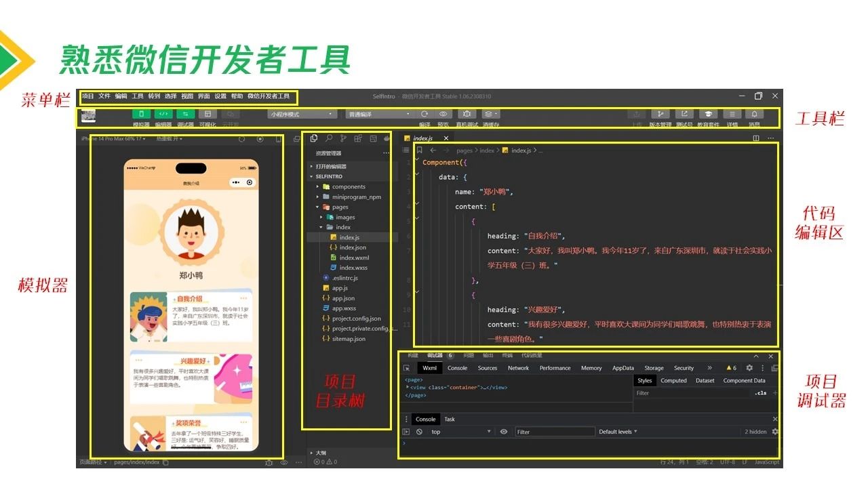868x488 pixels.
Task: Click the 预览 preview eye icon
Action: 443,114
